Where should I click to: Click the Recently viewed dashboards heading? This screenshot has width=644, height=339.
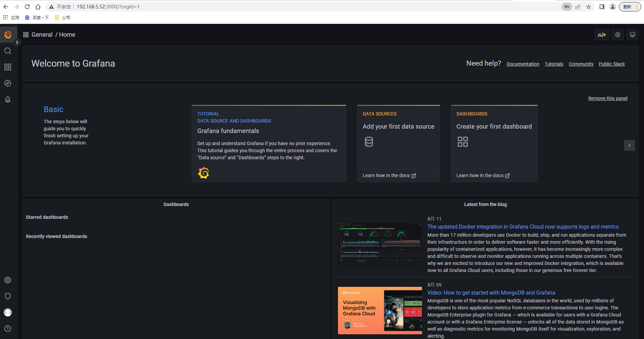[56, 236]
